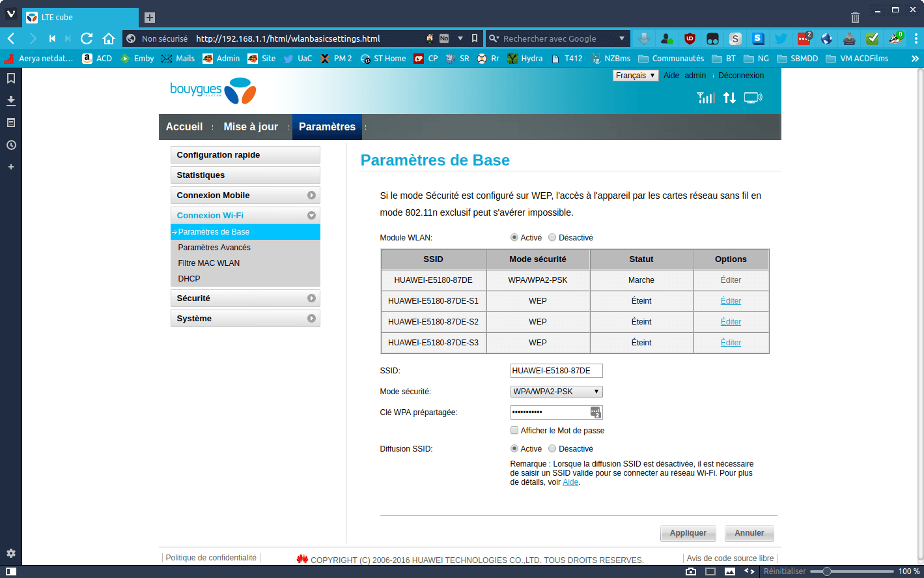Click the Rechercher avec Google search field
The height and width of the screenshot is (578, 924).
[x=558, y=38]
